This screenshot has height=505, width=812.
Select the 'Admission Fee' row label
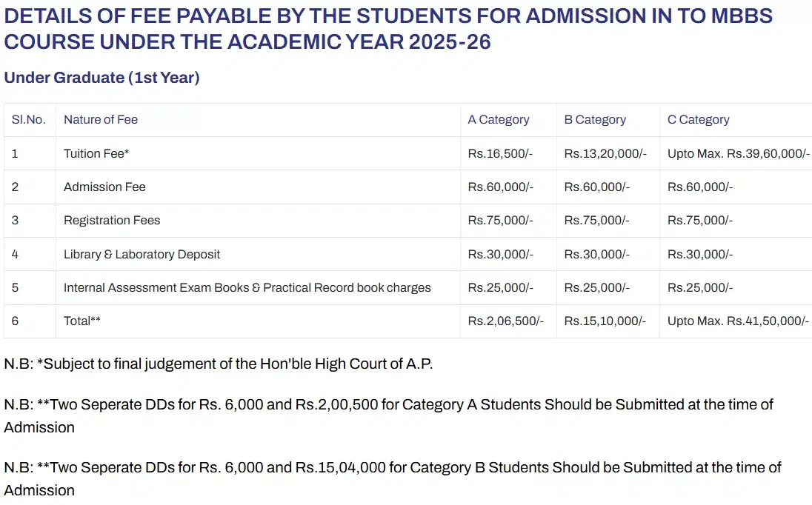tap(104, 187)
